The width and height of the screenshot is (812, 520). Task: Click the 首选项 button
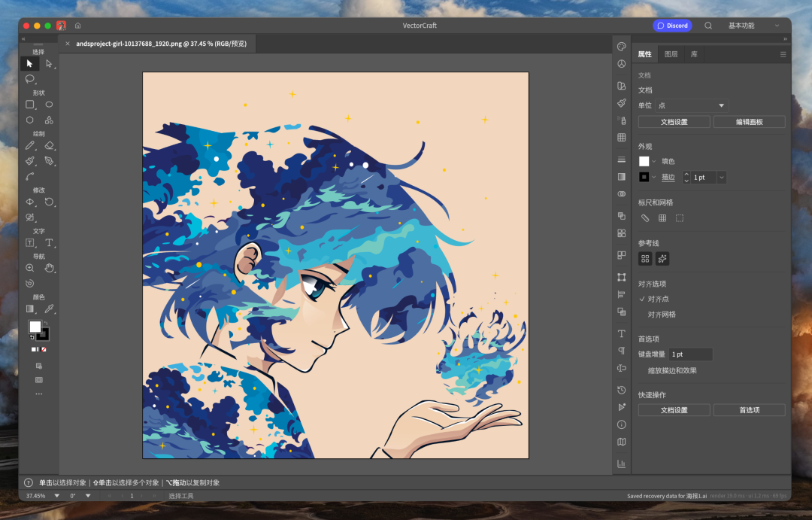[749, 410]
